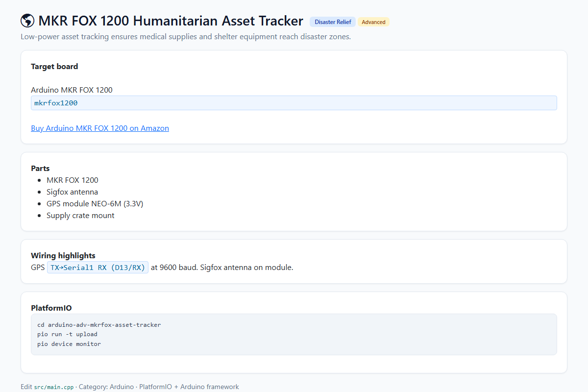Click the 'cd arduino-adv-mkrfox-asset-tracker' command line
Viewport: 588px width, 392px height.
pos(99,325)
